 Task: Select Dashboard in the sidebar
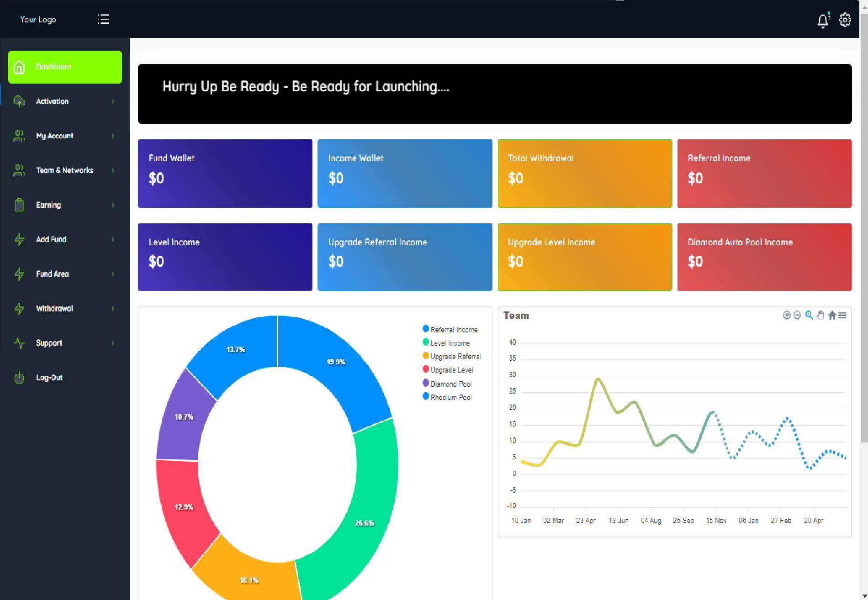65,67
